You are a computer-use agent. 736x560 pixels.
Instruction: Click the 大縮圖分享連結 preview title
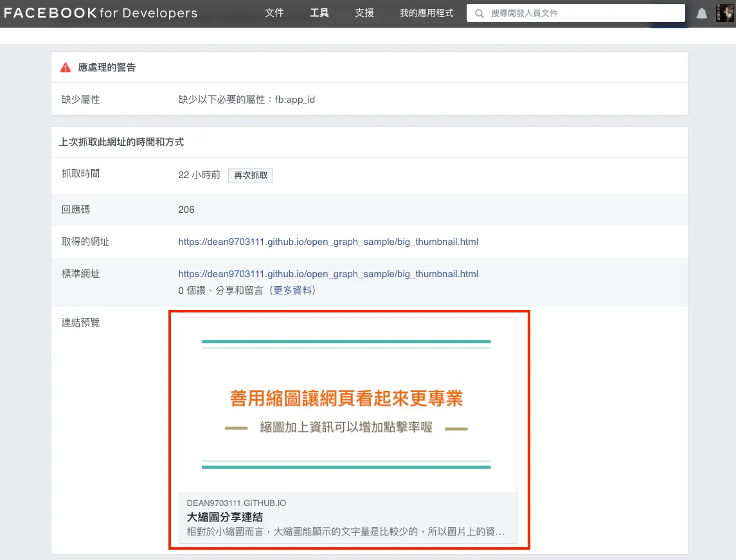(x=225, y=518)
